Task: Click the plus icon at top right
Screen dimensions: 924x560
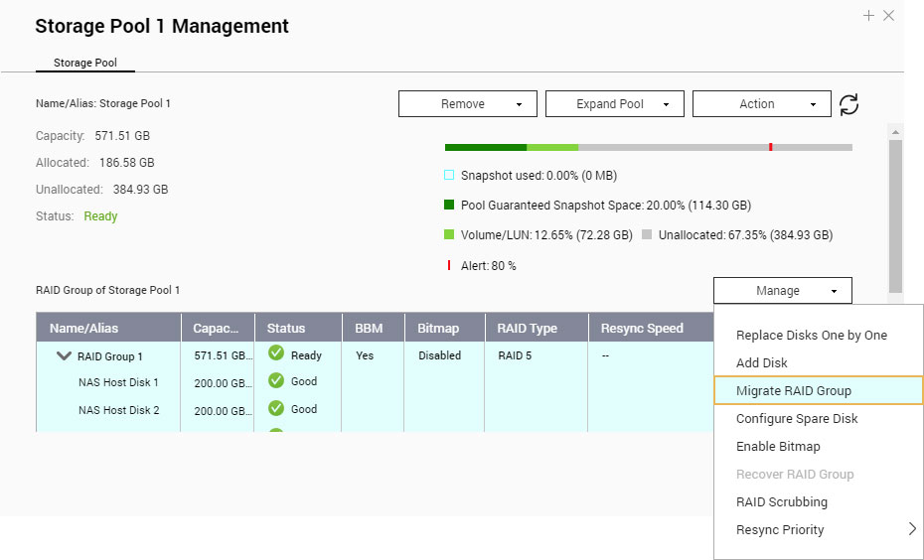Action: coord(868,16)
